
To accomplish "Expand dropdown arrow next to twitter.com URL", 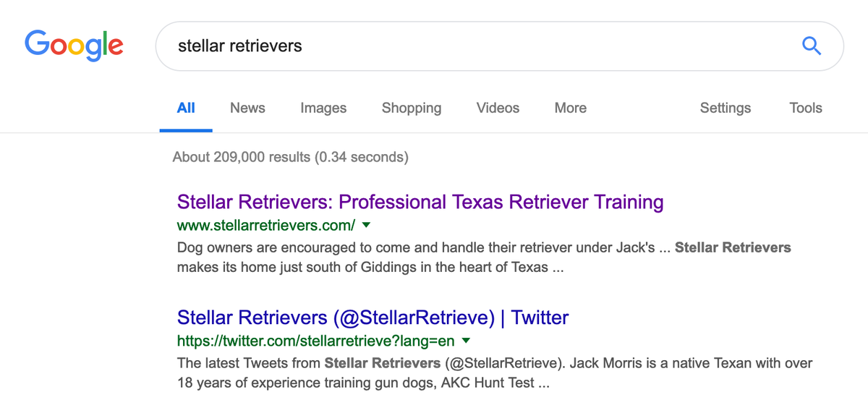I will (x=466, y=340).
